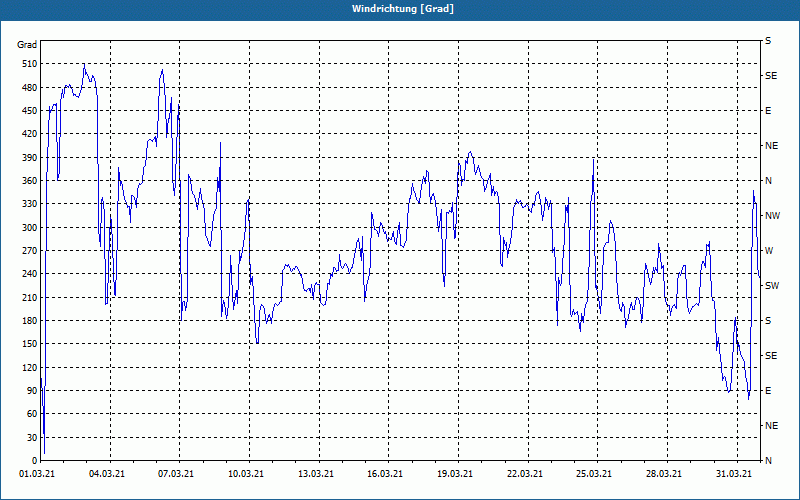Viewport: 800px width, 500px height.
Task: Select the S compass label level with 180
Action: point(768,321)
